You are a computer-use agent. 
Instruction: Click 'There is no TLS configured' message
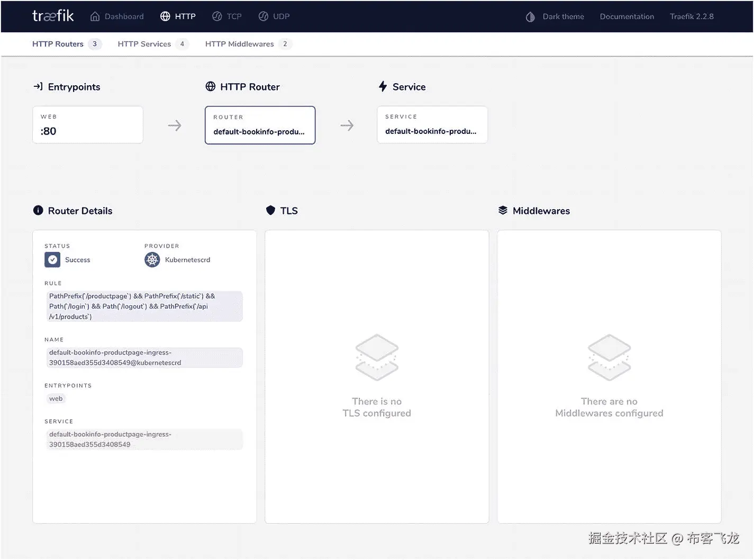377,407
